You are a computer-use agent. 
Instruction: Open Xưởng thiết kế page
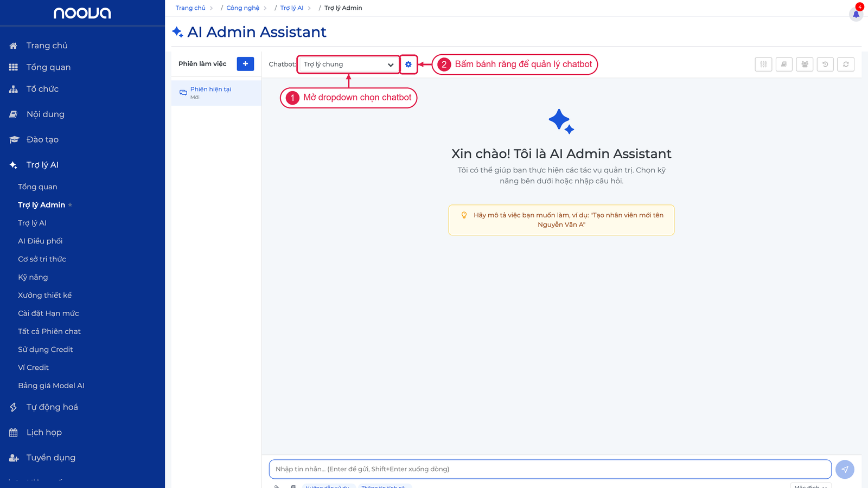tap(44, 296)
